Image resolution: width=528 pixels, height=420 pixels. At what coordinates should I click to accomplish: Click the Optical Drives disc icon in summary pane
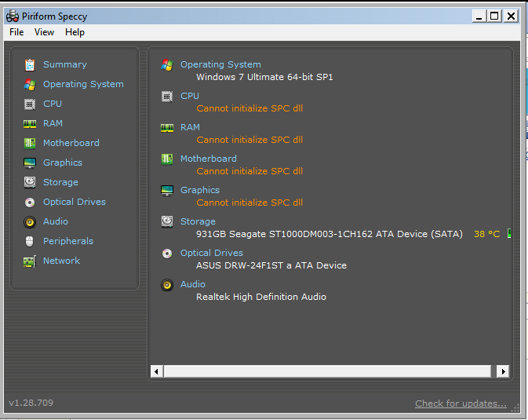tap(167, 253)
